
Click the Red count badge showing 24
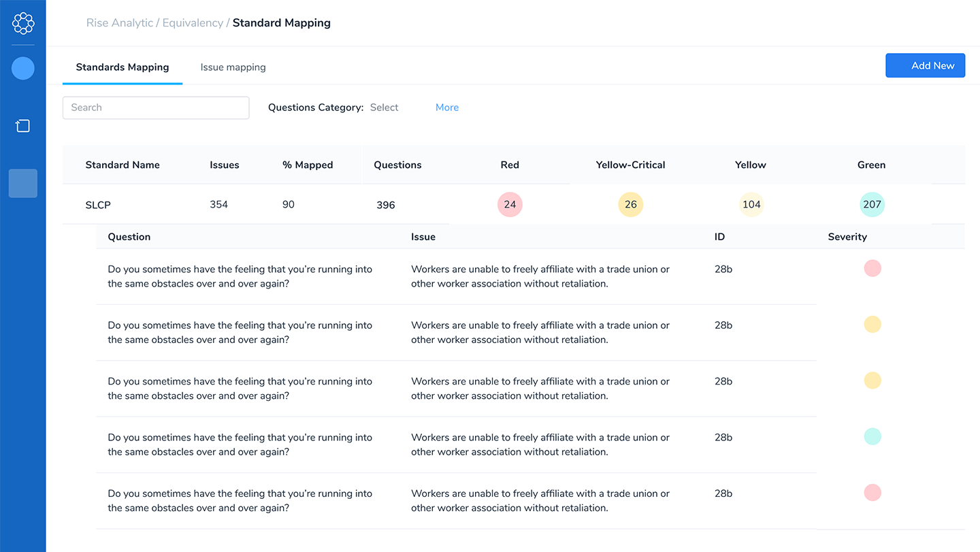(510, 204)
